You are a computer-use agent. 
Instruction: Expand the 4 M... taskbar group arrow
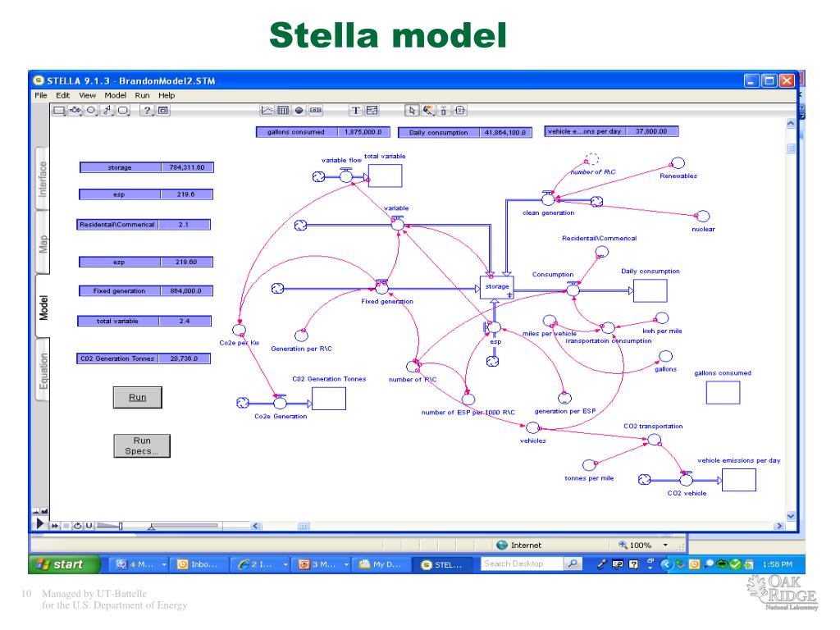[x=164, y=564]
